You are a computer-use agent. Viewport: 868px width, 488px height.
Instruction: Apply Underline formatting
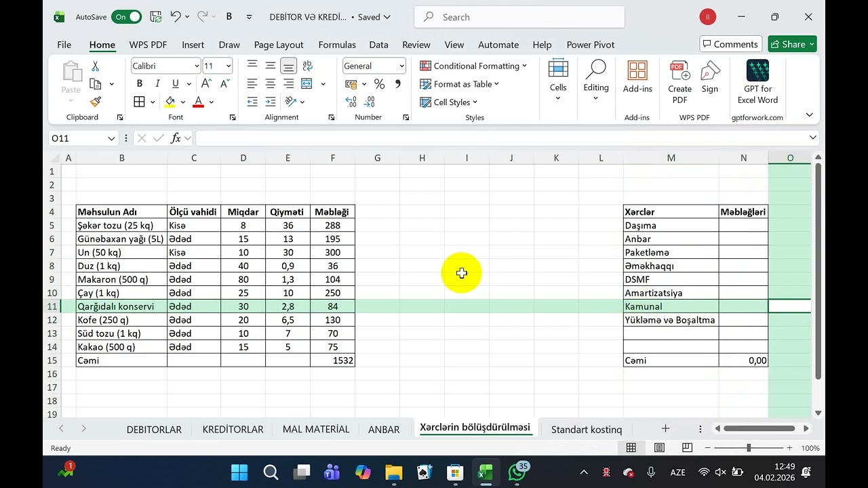click(x=176, y=84)
